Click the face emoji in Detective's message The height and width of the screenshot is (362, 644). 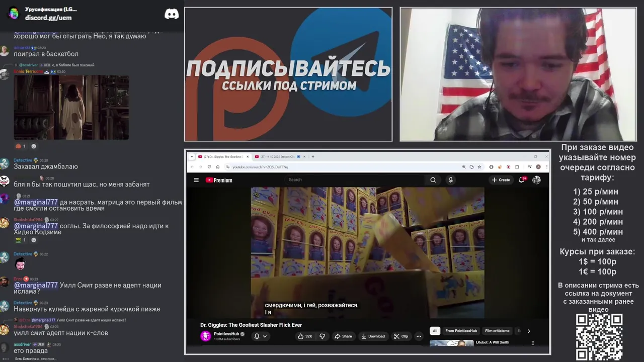(x=20, y=264)
